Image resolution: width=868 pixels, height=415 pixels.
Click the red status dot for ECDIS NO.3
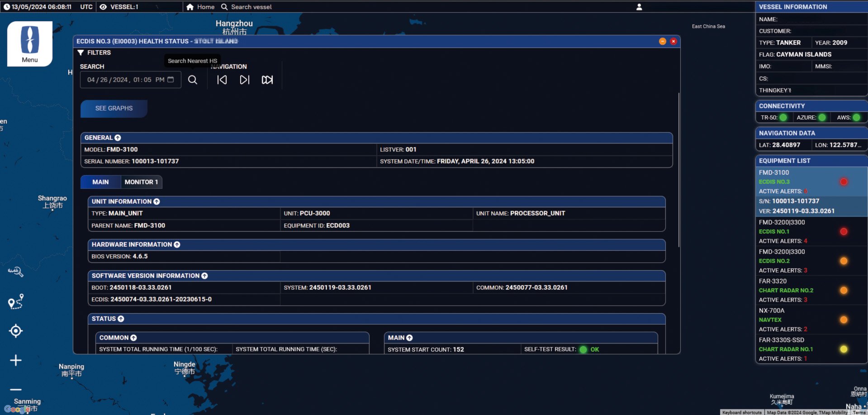pos(844,182)
